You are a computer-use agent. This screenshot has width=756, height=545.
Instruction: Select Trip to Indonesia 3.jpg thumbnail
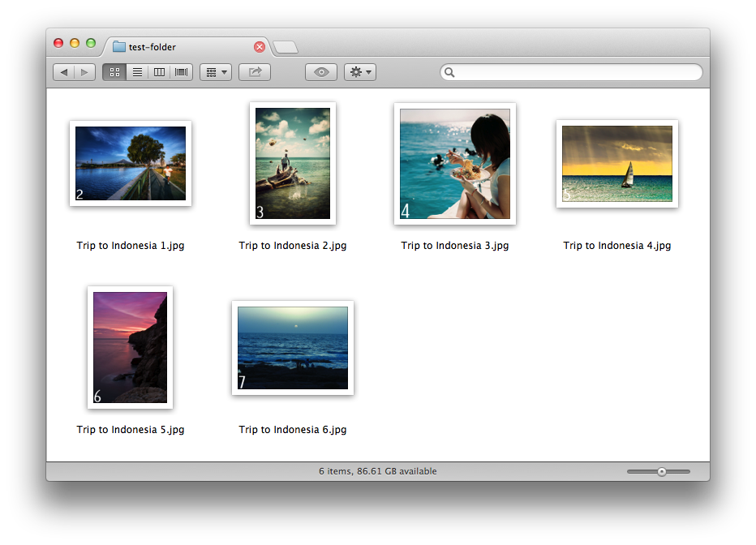455,163
